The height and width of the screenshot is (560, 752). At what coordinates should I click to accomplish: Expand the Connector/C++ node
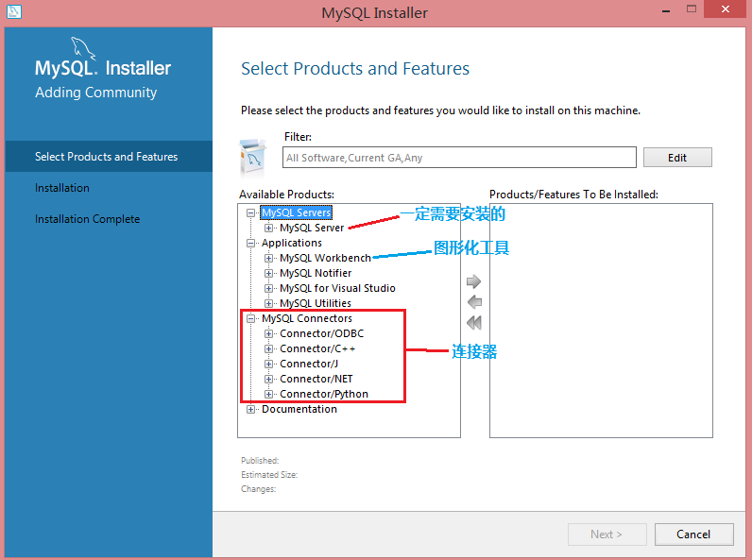(x=268, y=348)
